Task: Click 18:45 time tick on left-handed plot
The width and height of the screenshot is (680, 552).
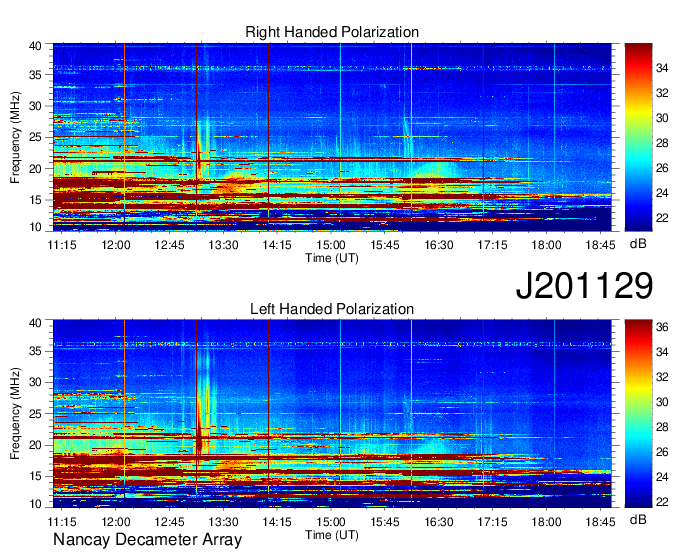Action: tap(600, 522)
